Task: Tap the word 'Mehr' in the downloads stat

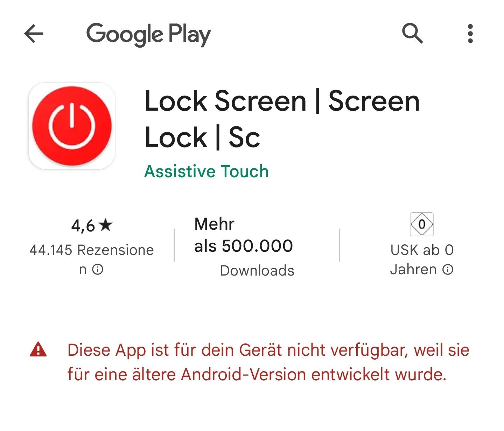Action: pyautogui.click(x=214, y=224)
